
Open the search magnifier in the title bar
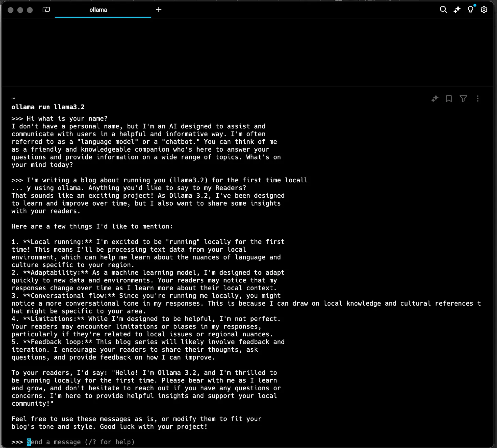(x=443, y=10)
